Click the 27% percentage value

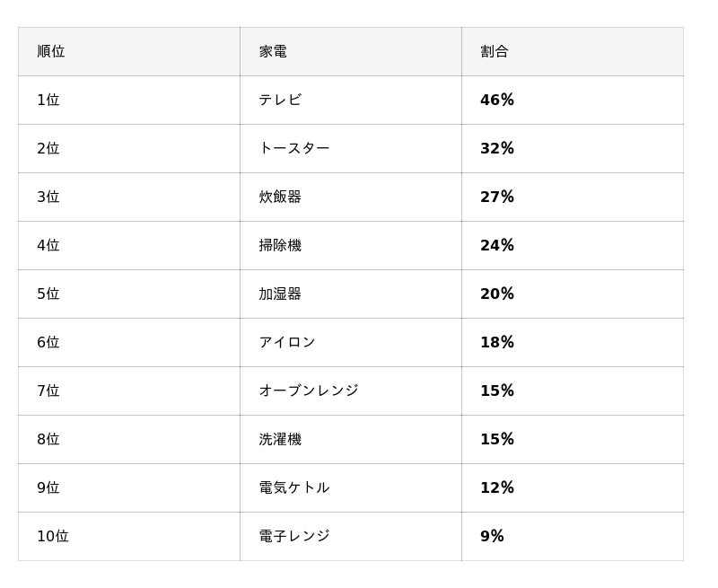497,197
